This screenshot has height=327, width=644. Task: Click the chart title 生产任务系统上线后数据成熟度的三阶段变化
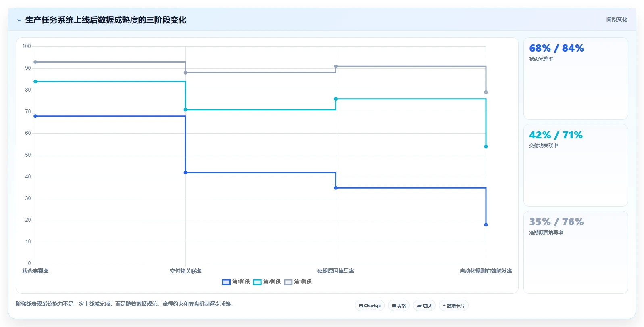coord(106,20)
